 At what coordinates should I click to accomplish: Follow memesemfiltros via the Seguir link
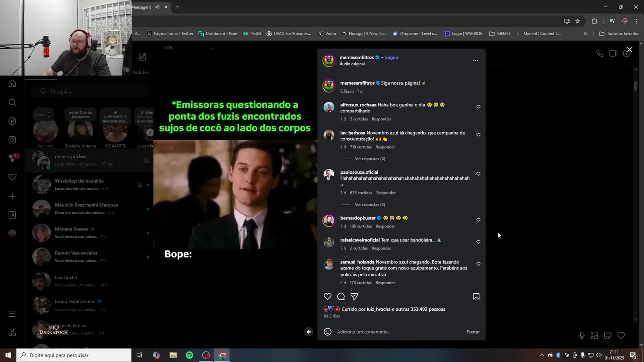click(392, 57)
